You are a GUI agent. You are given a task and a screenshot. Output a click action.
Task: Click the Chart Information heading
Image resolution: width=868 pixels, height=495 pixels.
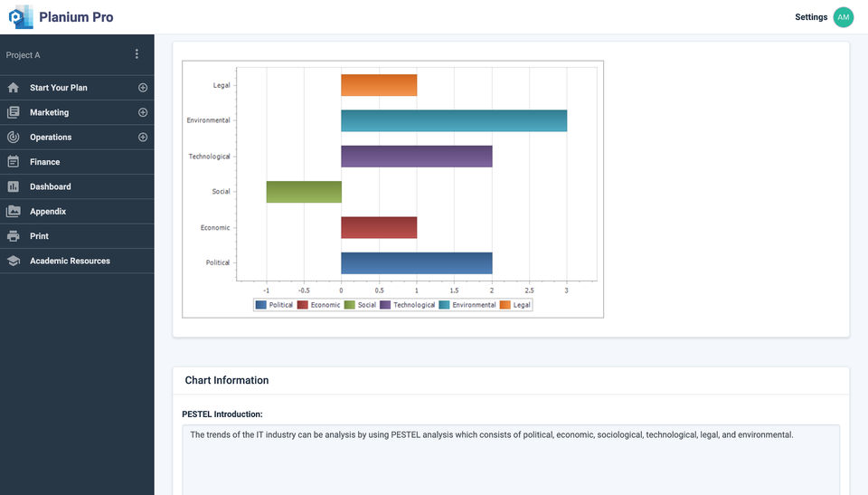(226, 380)
